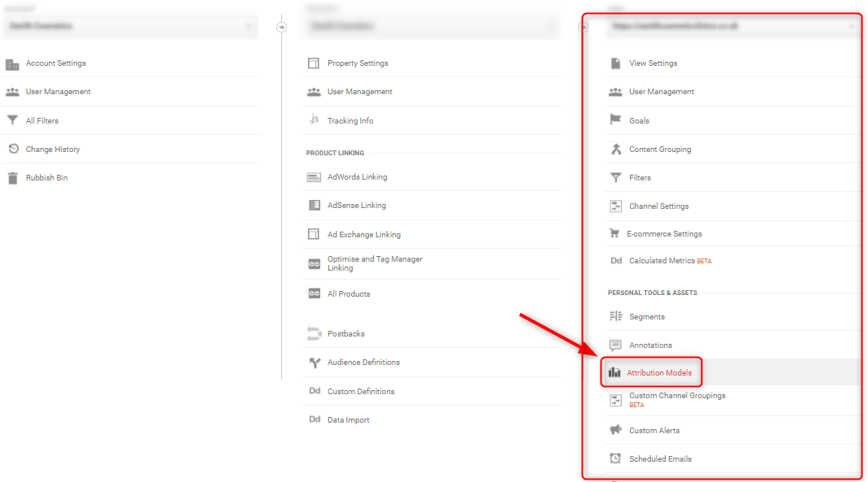Open the Account selector dropdown

[129, 26]
